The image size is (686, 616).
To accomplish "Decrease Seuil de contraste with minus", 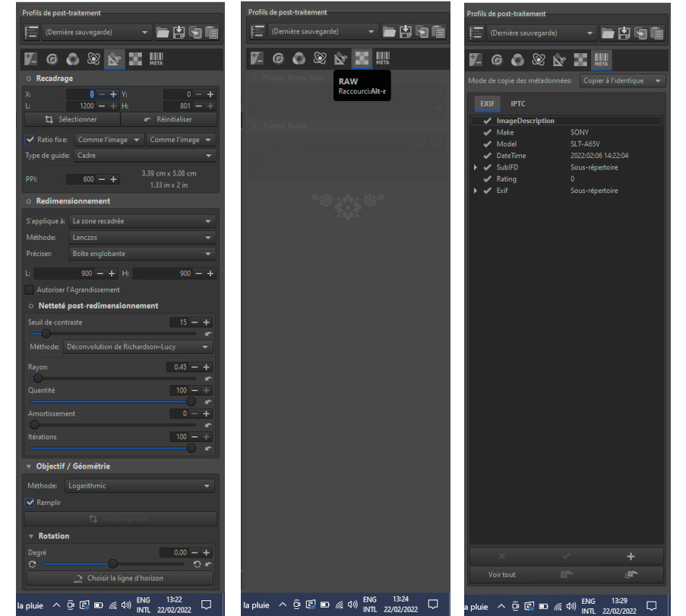I will pyautogui.click(x=194, y=322).
